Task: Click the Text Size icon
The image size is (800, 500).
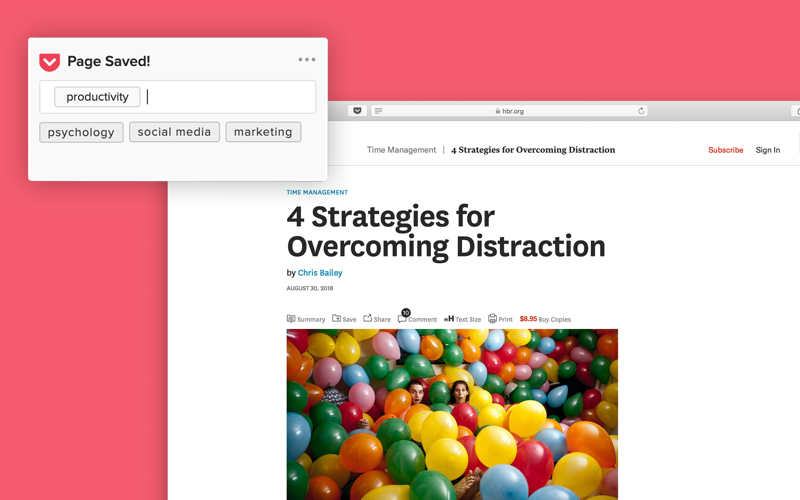Action: [x=449, y=319]
